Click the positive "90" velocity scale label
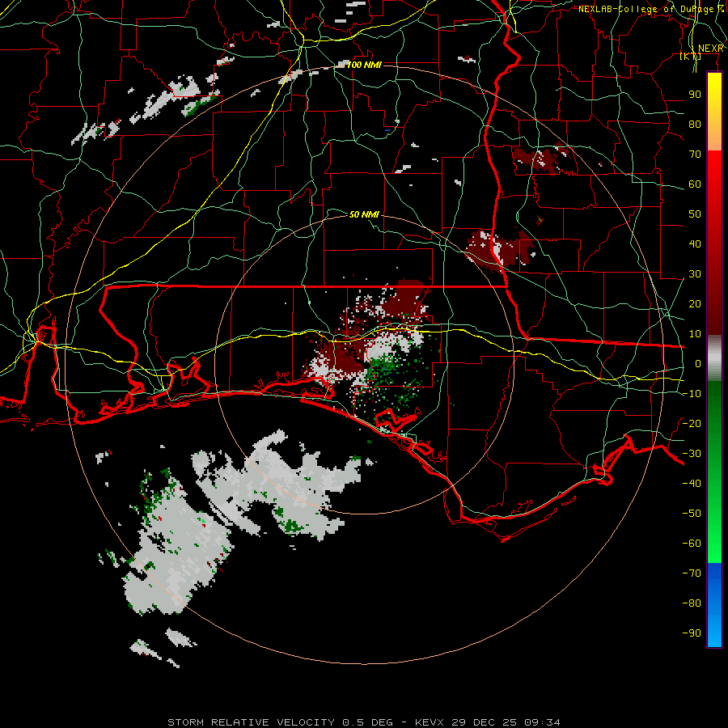The width and height of the screenshot is (728, 728). (x=695, y=95)
